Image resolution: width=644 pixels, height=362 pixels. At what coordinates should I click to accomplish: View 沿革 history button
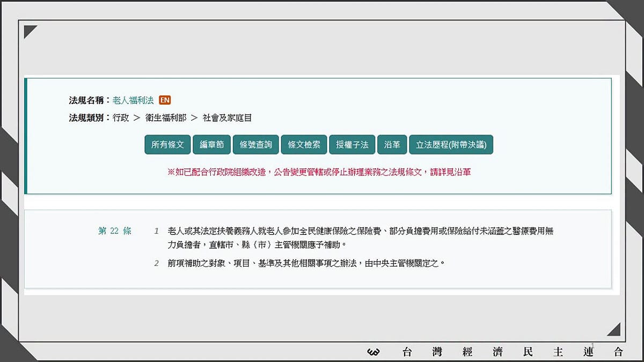click(392, 145)
